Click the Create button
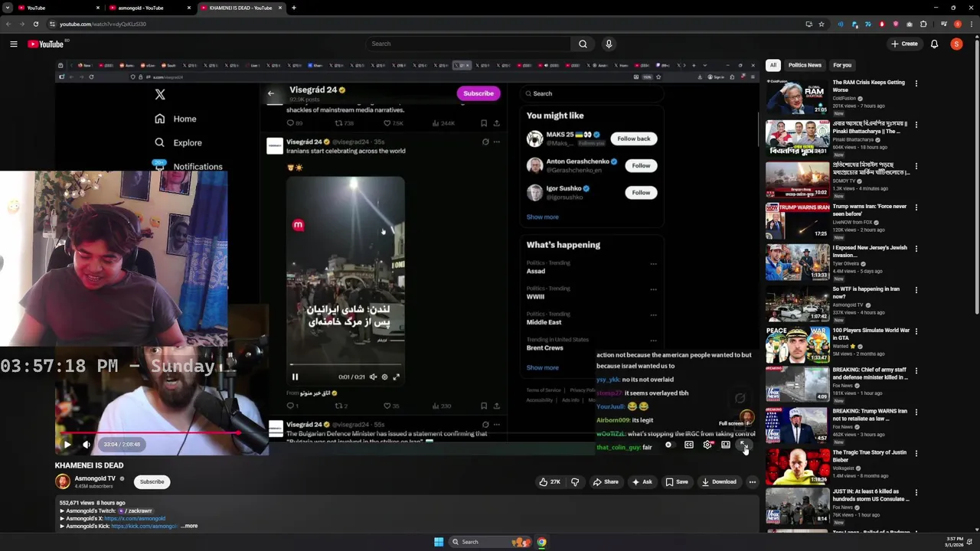Viewport: 980px width, 551px height. pos(904,44)
